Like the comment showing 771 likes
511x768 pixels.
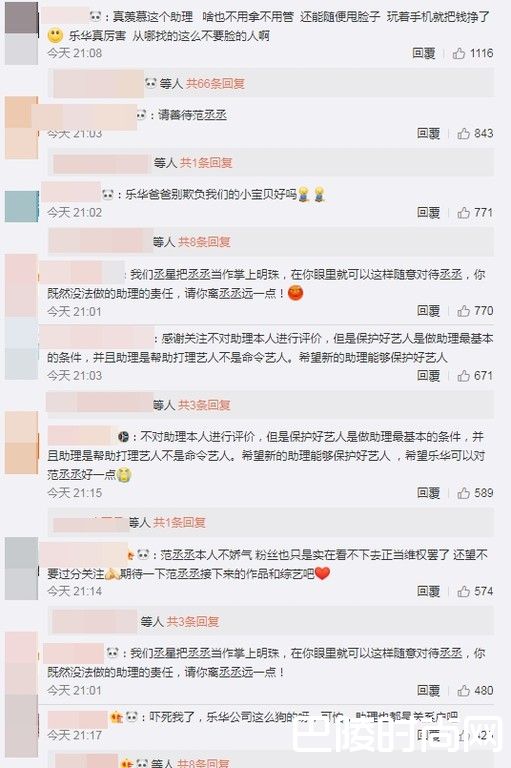coord(463,213)
